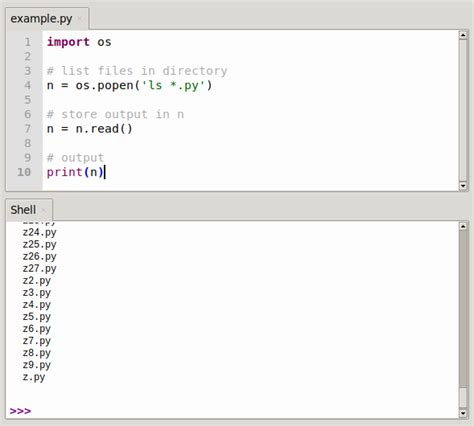Click z25.py in the Shell output

click(x=39, y=244)
